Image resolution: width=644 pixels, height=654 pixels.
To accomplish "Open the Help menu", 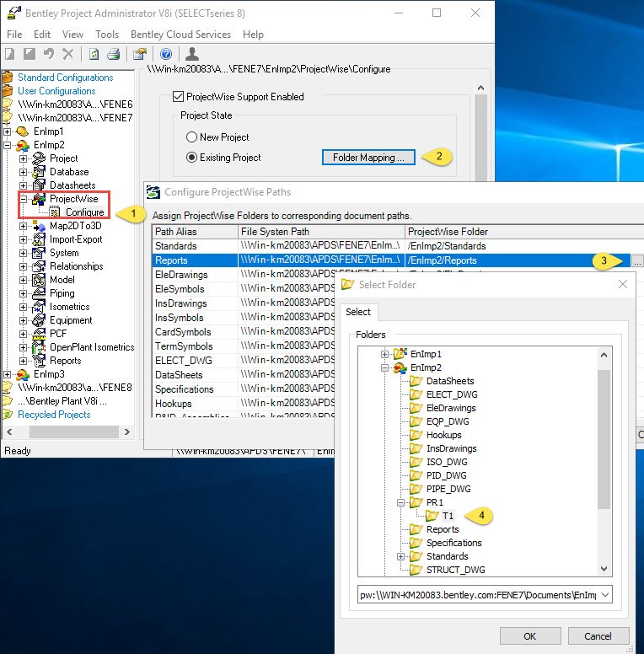I will [253, 35].
